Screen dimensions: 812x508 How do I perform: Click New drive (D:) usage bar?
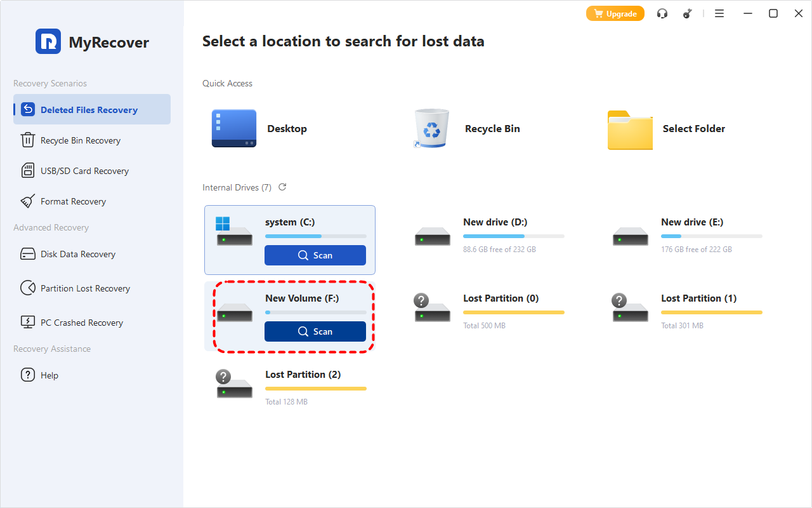pyautogui.click(x=514, y=236)
